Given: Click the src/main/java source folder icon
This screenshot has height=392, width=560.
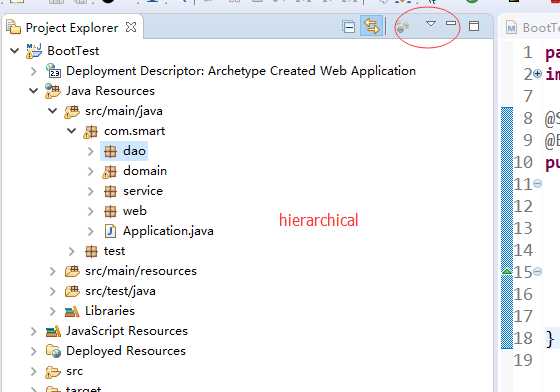Looking at the screenshot, I should tap(72, 112).
